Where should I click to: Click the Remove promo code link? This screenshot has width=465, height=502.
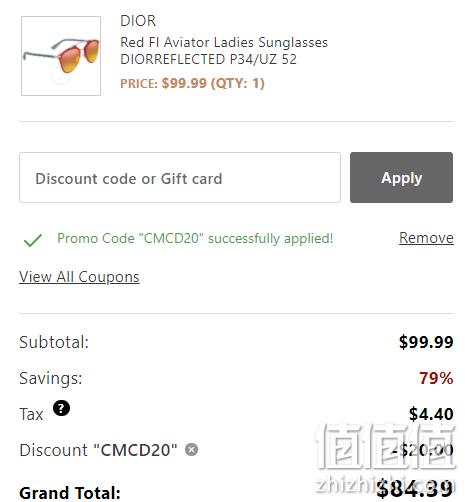tap(426, 238)
